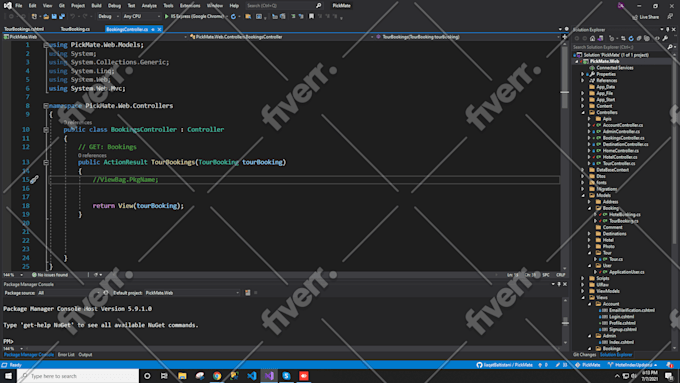Viewport: 680px width, 383px height.
Task: Click the PickMate repository in status bar
Action: point(588,365)
